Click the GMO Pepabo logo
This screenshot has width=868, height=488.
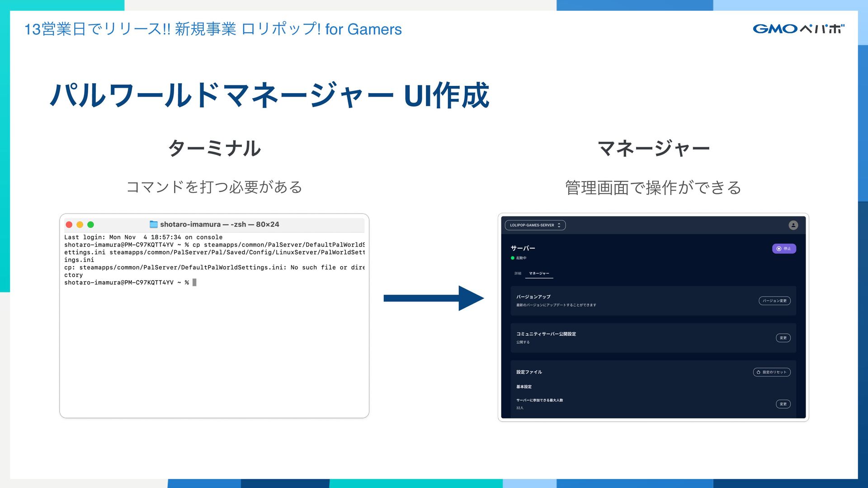[798, 29]
